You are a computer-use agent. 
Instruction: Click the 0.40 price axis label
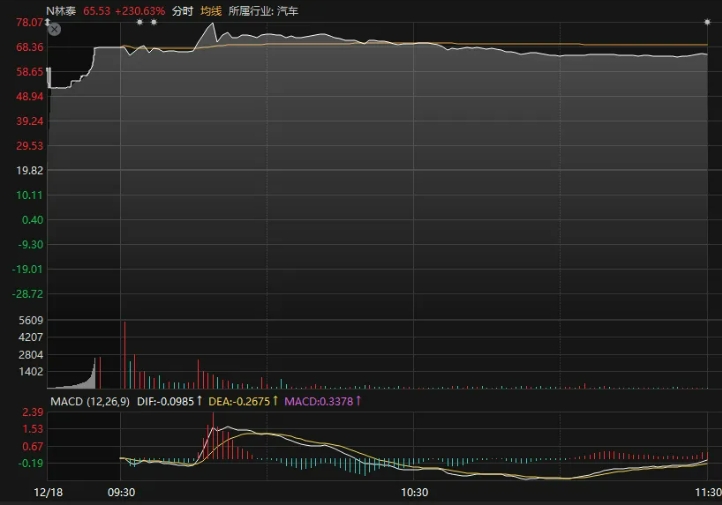pos(32,220)
